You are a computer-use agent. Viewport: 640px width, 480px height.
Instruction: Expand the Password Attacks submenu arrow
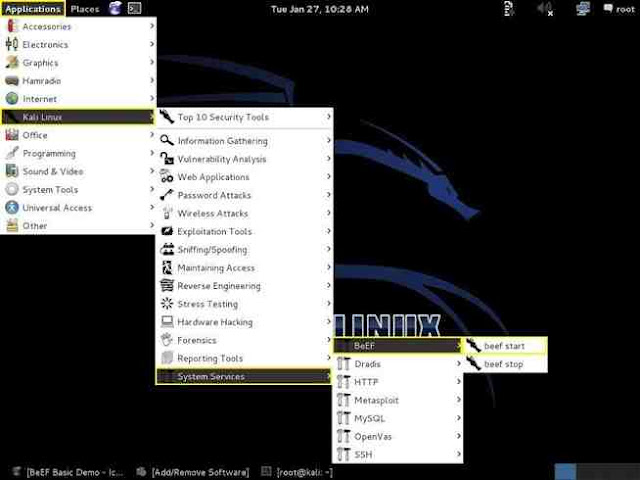[329, 195]
